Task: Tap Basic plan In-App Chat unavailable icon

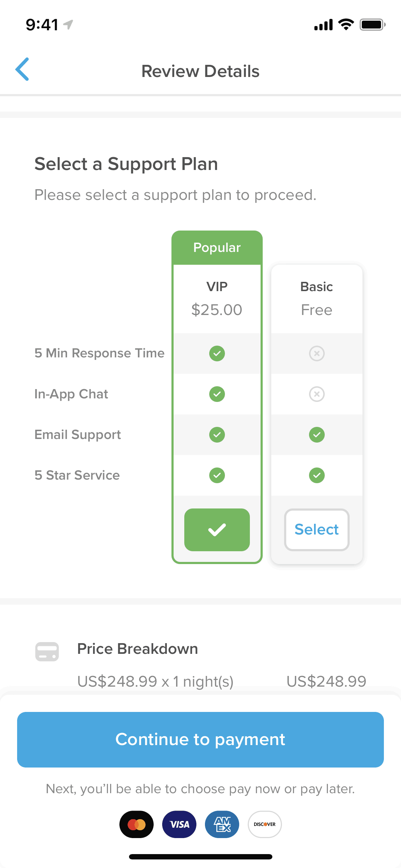Action: (x=317, y=394)
